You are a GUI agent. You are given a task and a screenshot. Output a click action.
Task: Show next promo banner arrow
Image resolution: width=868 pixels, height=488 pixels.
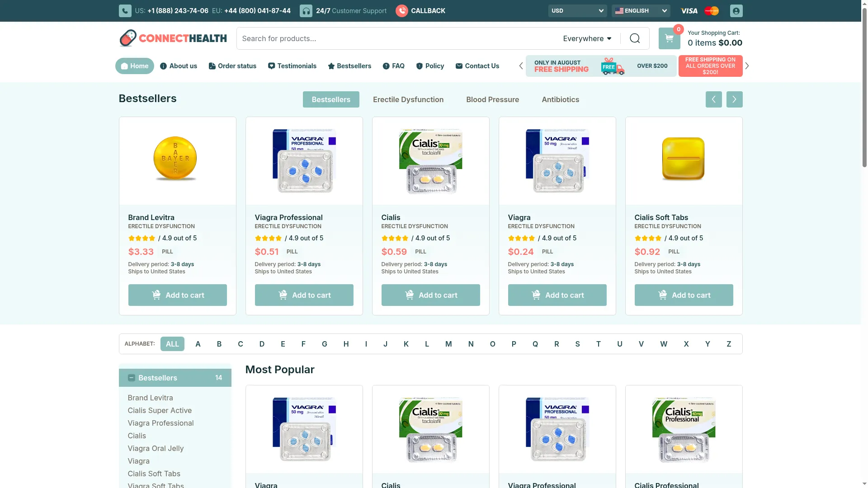point(747,66)
